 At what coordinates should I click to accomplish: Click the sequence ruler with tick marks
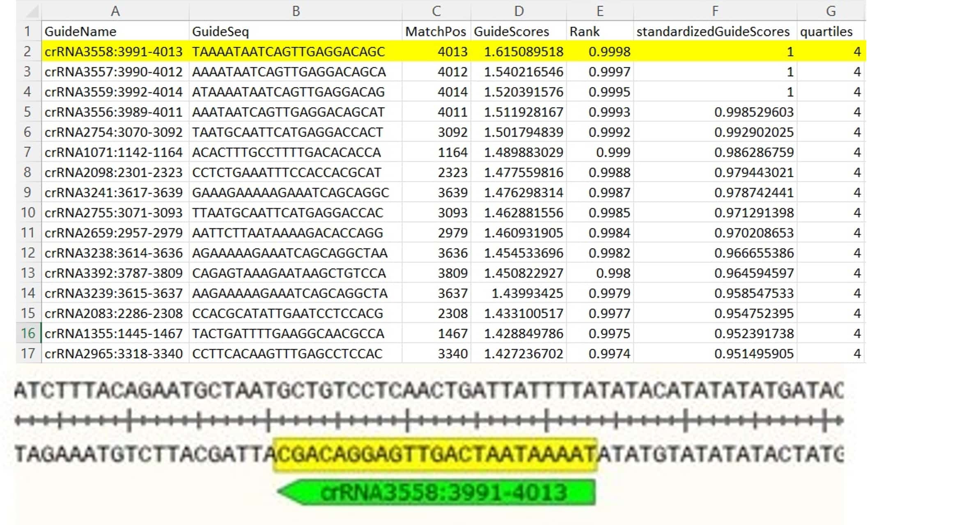point(429,420)
